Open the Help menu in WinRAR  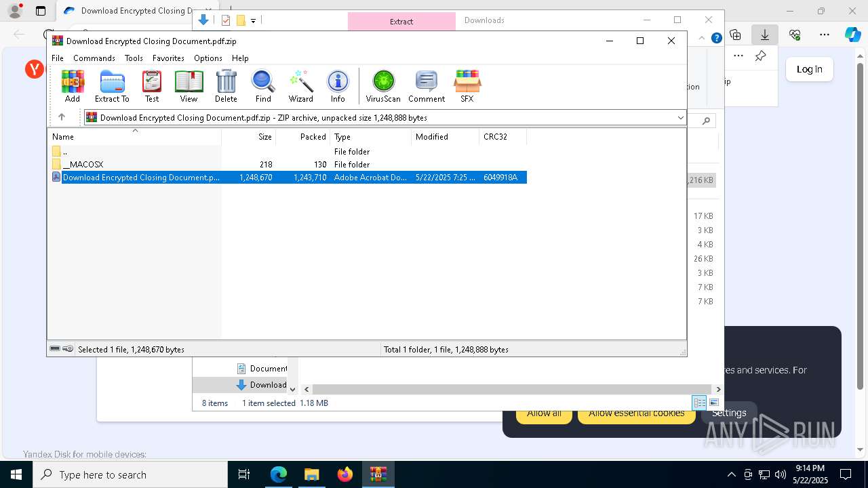point(240,58)
